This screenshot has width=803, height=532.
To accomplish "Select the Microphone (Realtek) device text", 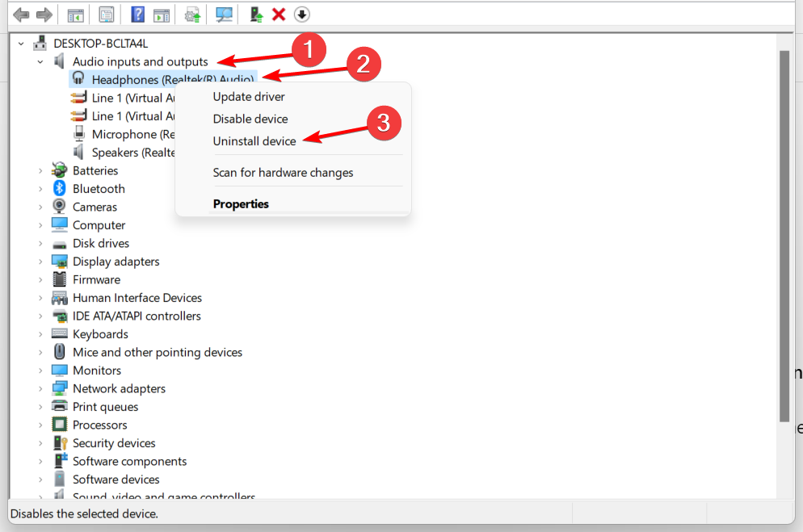I will coord(133,134).
